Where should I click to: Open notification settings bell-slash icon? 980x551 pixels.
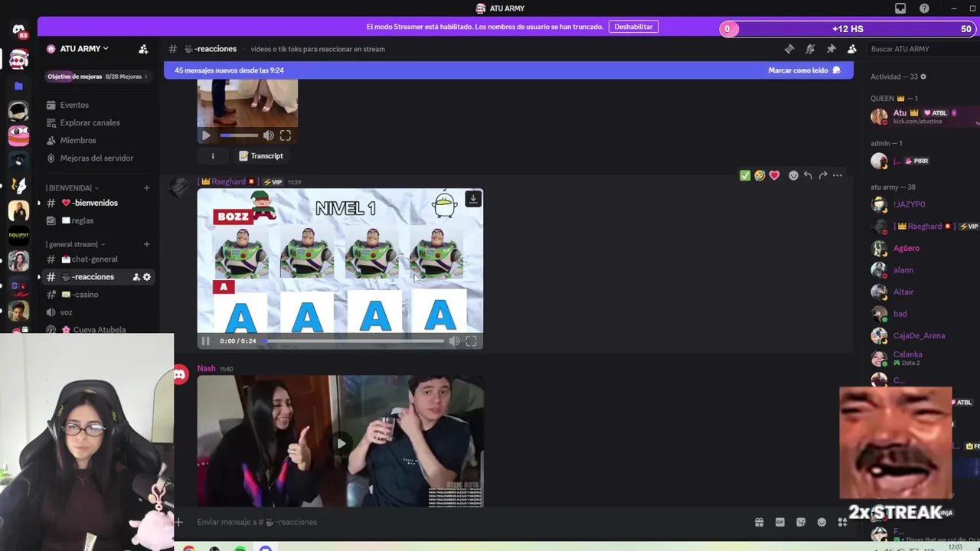tap(810, 49)
